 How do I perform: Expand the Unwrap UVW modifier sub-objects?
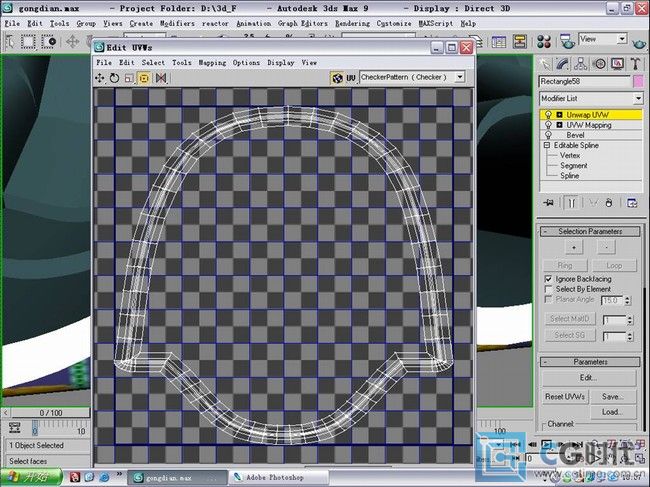(x=559, y=115)
